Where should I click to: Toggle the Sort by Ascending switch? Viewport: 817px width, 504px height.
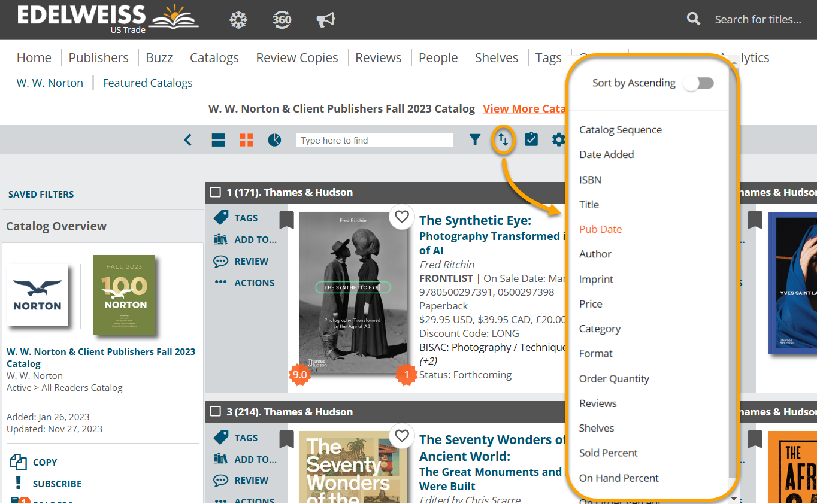tap(699, 83)
